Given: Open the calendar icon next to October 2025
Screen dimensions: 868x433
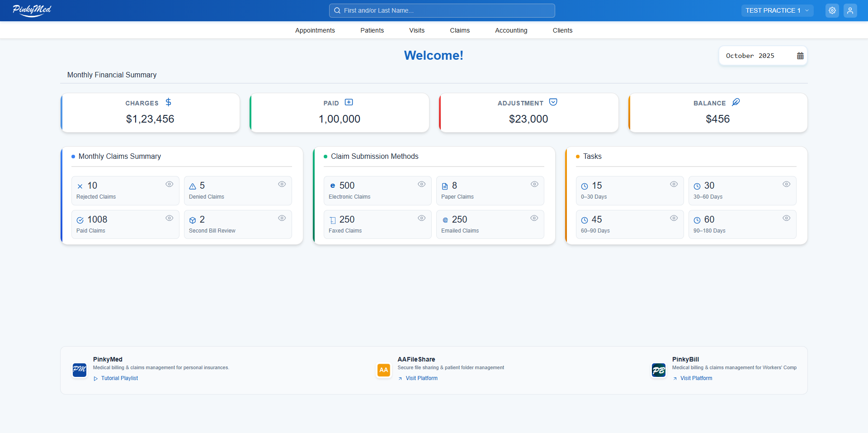Looking at the screenshot, I should tap(800, 55).
